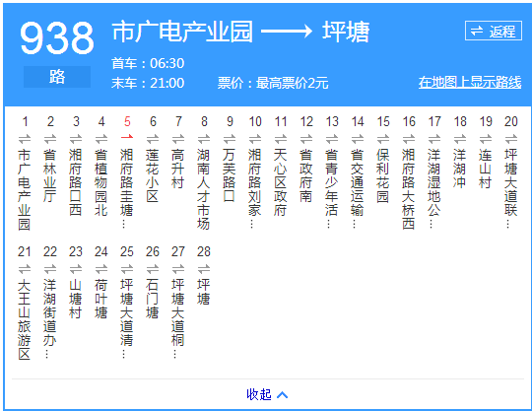Click transfer arrows icon above stop 山塘村
The width and height of the screenshot is (532, 411).
(x=76, y=269)
